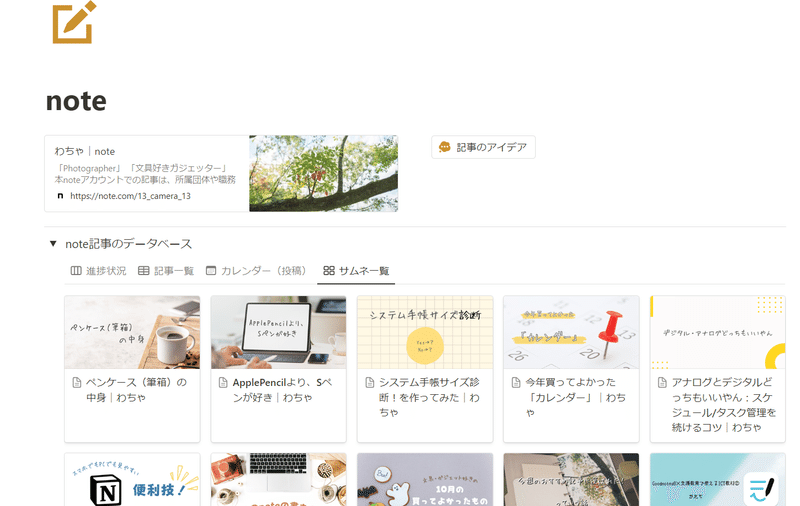Screen dimensions: 800x506
Task: Open the ApplePencilより、Sペンが好き card thumbnail
Action: (279, 332)
